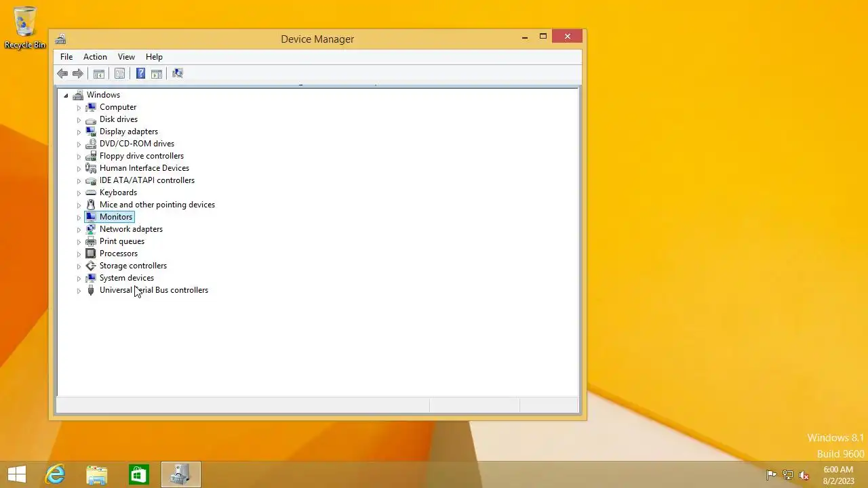Expand Mice and other pointing devices
Image resolution: width=868 pixels, height=488 pixels.
[79, 205]
